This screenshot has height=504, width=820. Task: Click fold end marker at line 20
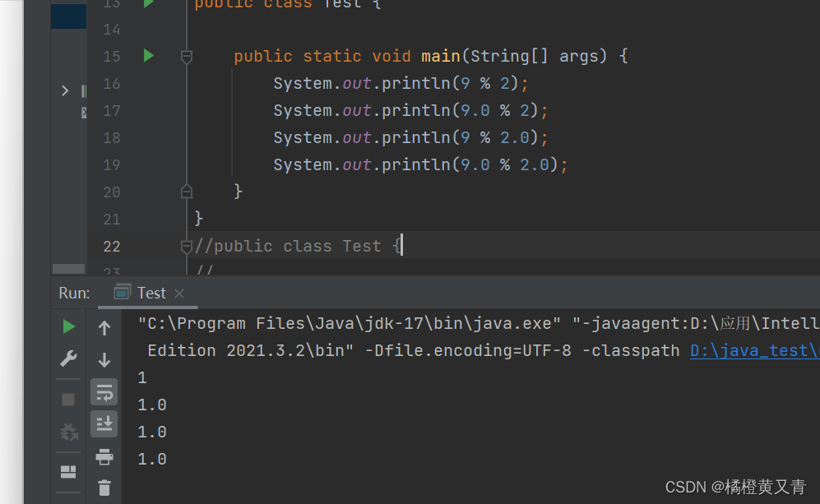point(186,192)
